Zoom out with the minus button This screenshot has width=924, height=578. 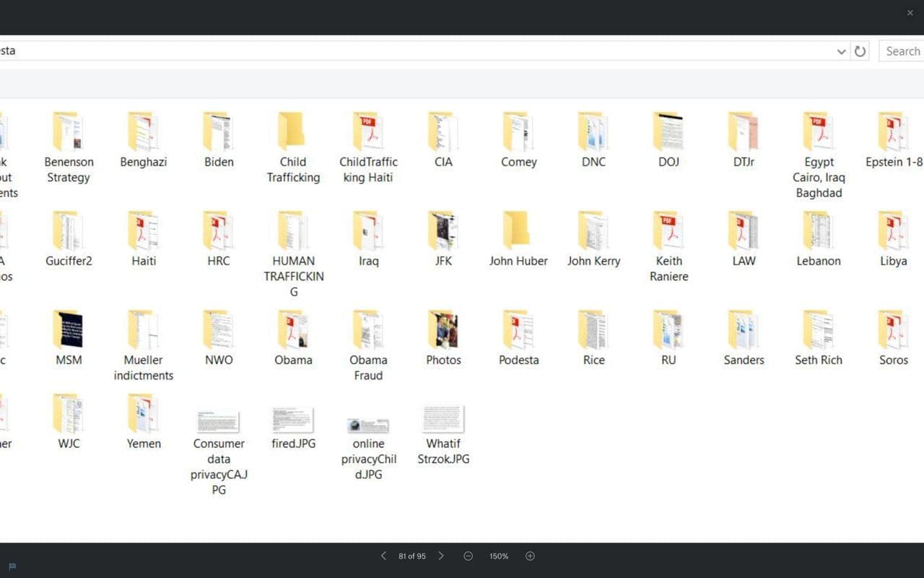tap(468, 556)
